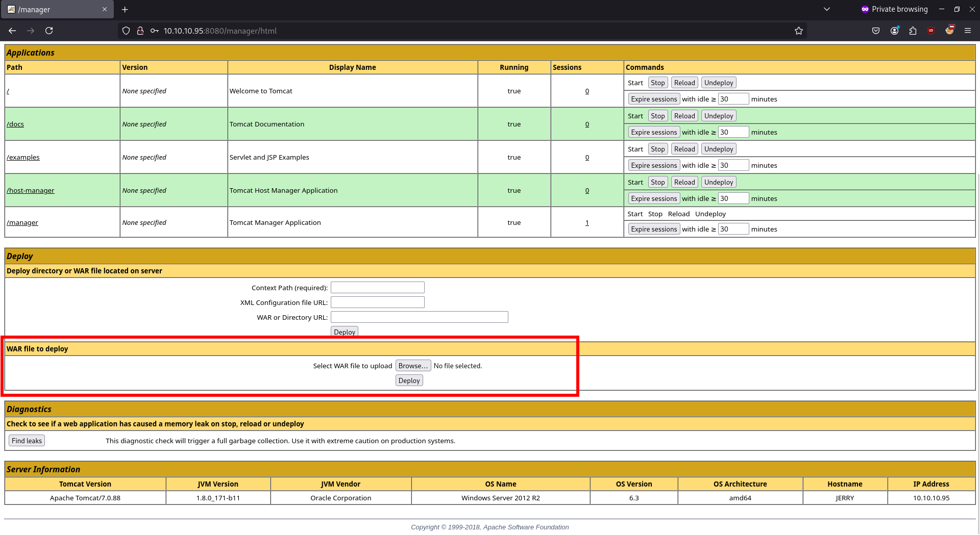
Task: Focus the XML Configuration file URL field
Action: click(x=378, y=302)
